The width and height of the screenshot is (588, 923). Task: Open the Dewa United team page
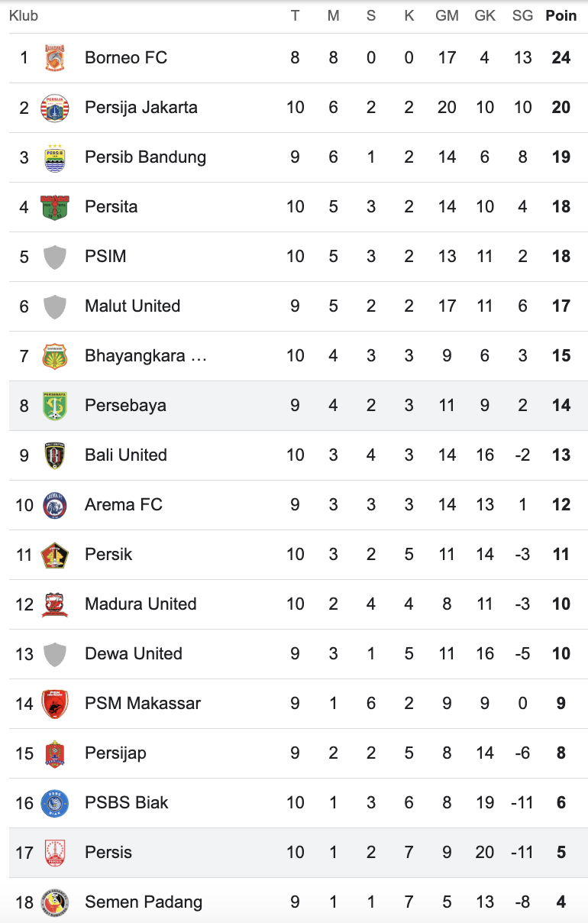pyautogui.click(x=134, y=654)
